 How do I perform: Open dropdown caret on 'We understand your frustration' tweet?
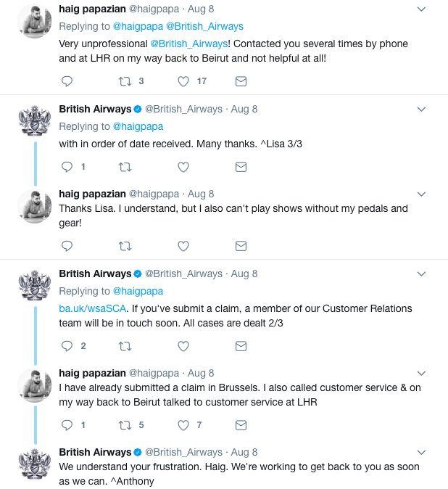click(421, 452)
